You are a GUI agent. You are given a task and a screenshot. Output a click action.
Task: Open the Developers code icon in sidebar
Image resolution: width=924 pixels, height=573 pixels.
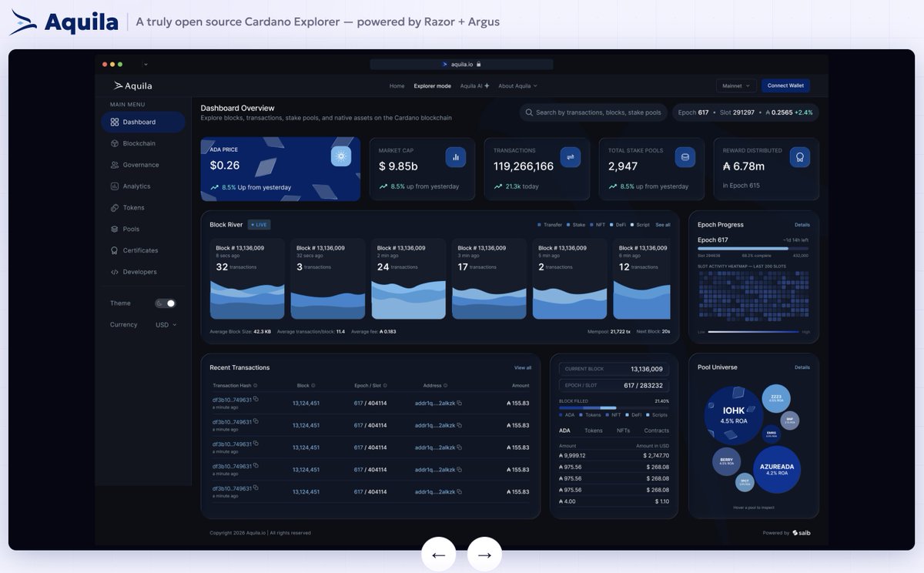click(x=114, y=272)
